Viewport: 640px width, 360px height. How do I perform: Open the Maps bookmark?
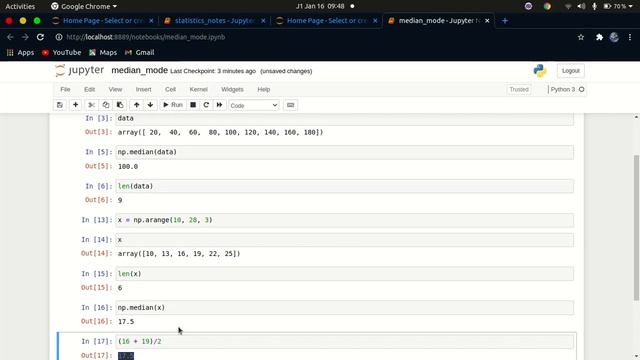click(x=103, y=53)
